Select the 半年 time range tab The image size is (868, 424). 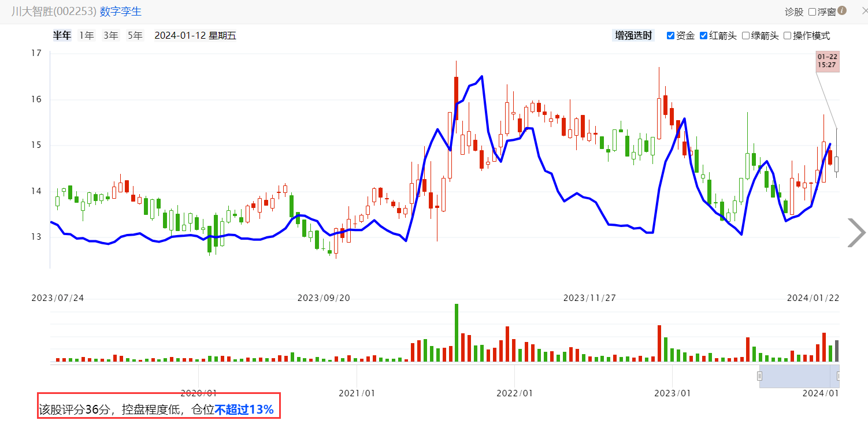point(62,35)
